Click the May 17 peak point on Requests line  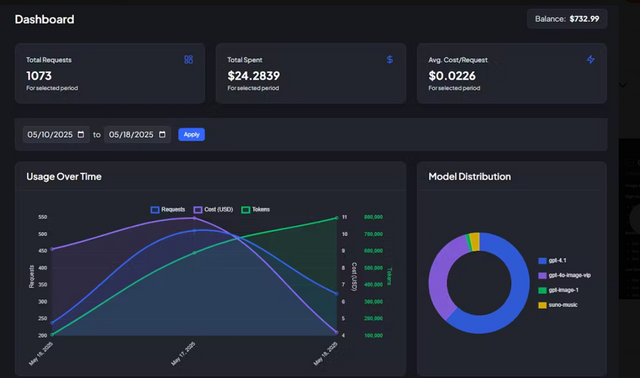194,231
